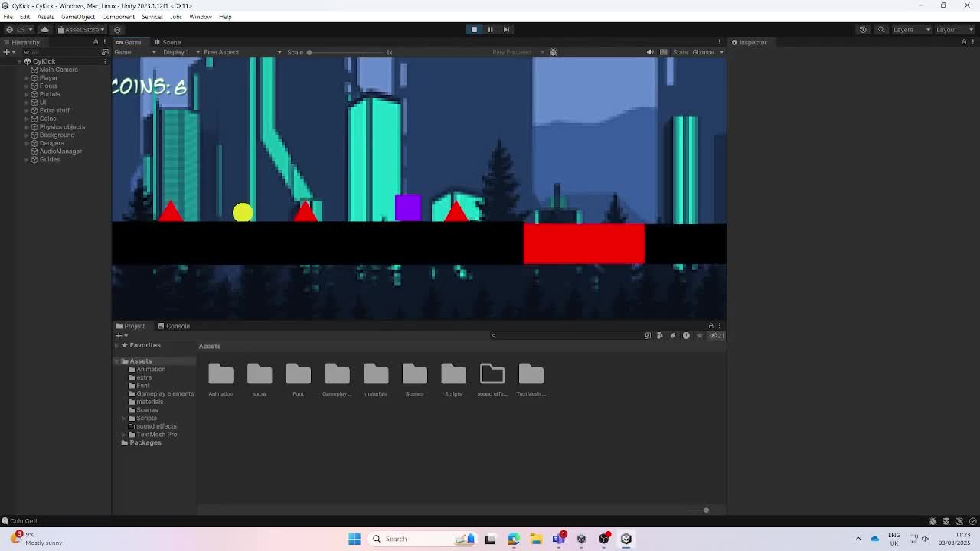
Task: Expand the Player object in Hierarchy
Action: [27, 78]
